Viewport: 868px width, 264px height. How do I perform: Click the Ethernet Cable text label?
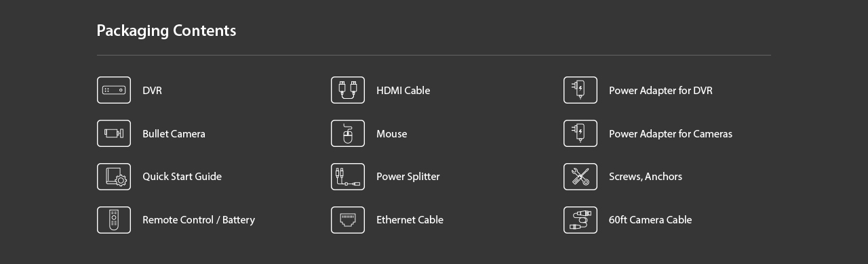click(410, 220)
